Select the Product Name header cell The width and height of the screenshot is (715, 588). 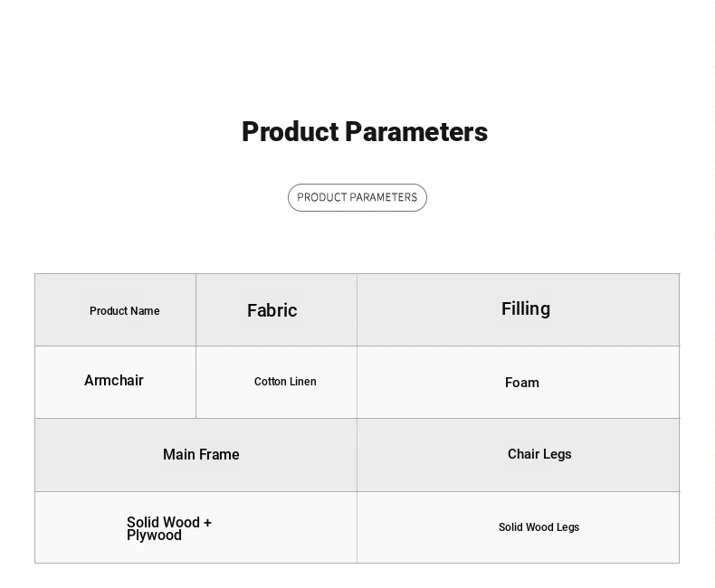click(x=124, y=311)
